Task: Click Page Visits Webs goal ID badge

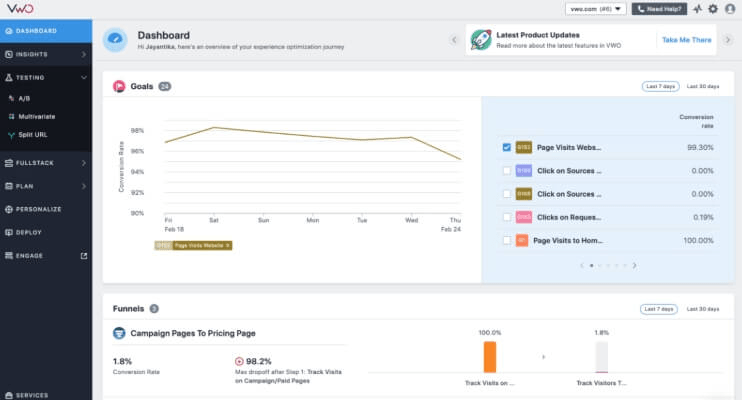Action: coord(523,147)
